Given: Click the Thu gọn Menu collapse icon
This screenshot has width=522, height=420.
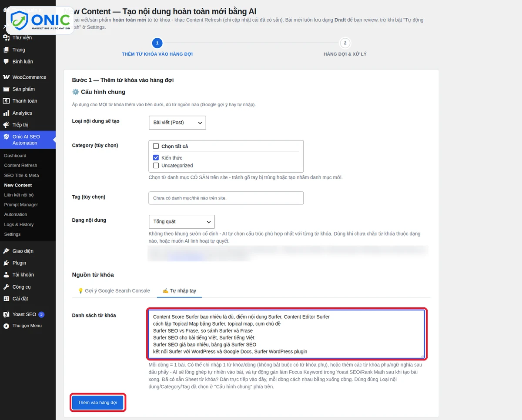Looking at the screenshot, I should 6,326.
